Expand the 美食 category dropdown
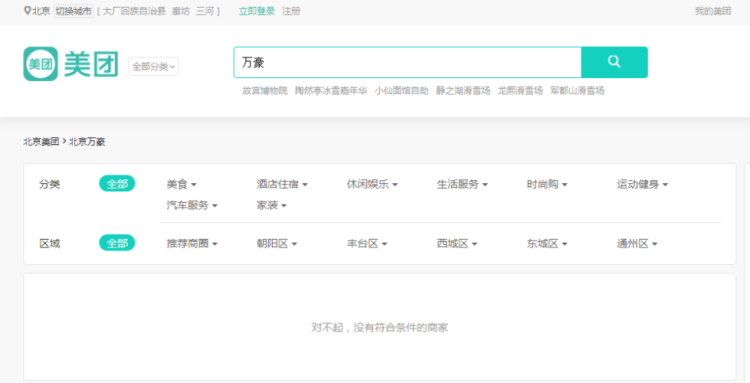 point(181,184)
